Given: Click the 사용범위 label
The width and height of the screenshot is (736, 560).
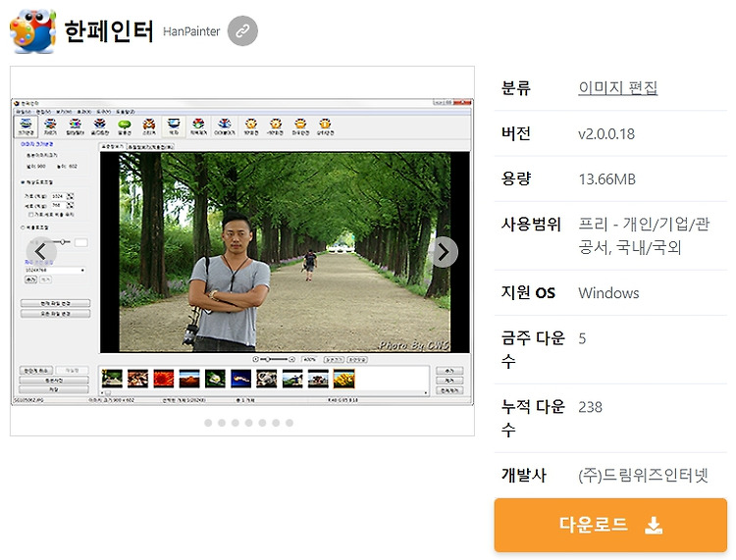Looking at the screenshot, I should click(531, 225).
